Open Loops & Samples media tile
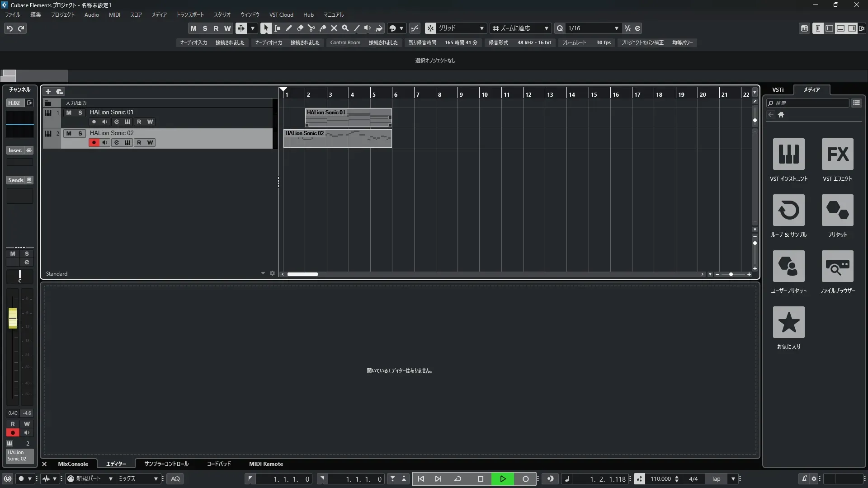This screenshot has width=868, height=488. (788, 210)
